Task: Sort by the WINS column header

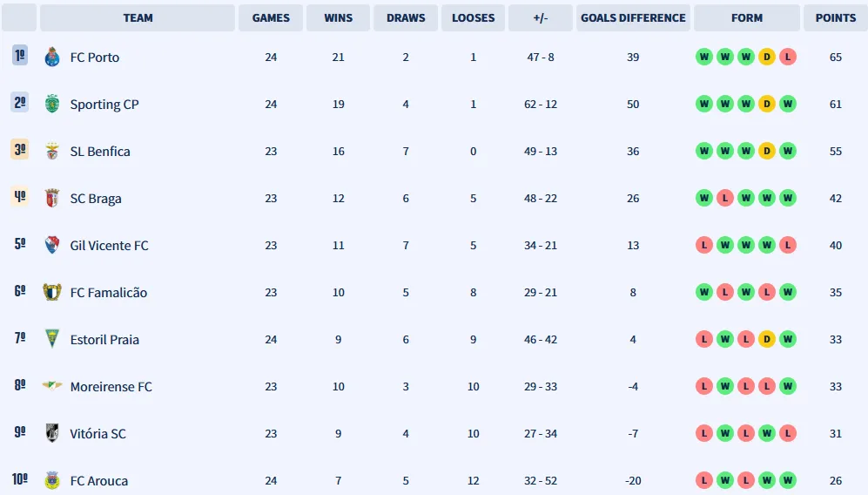Action: [339, 17]
